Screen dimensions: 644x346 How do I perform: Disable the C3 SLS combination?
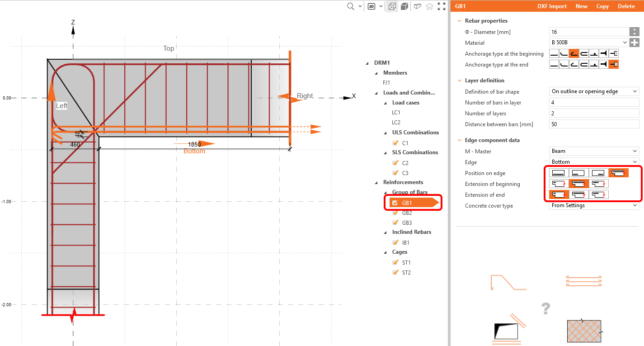coord(395,172)
